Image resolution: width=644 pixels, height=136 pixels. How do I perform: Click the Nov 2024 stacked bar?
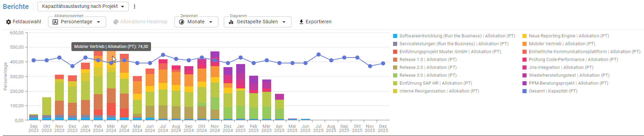coord(215,86)
